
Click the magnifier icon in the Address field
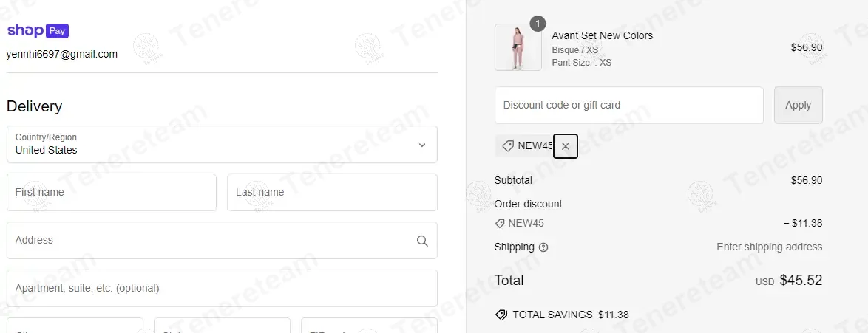(422, 241)
